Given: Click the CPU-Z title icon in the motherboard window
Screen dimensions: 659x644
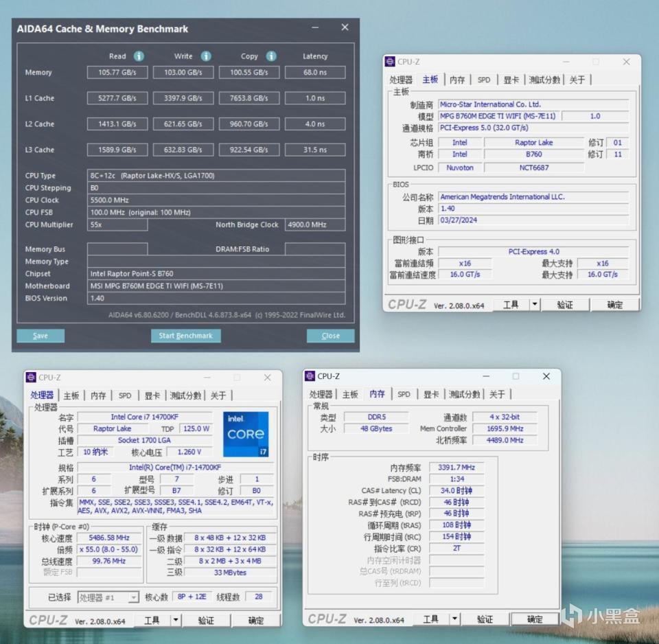Looking at the screenshot, I should [390, 62].
